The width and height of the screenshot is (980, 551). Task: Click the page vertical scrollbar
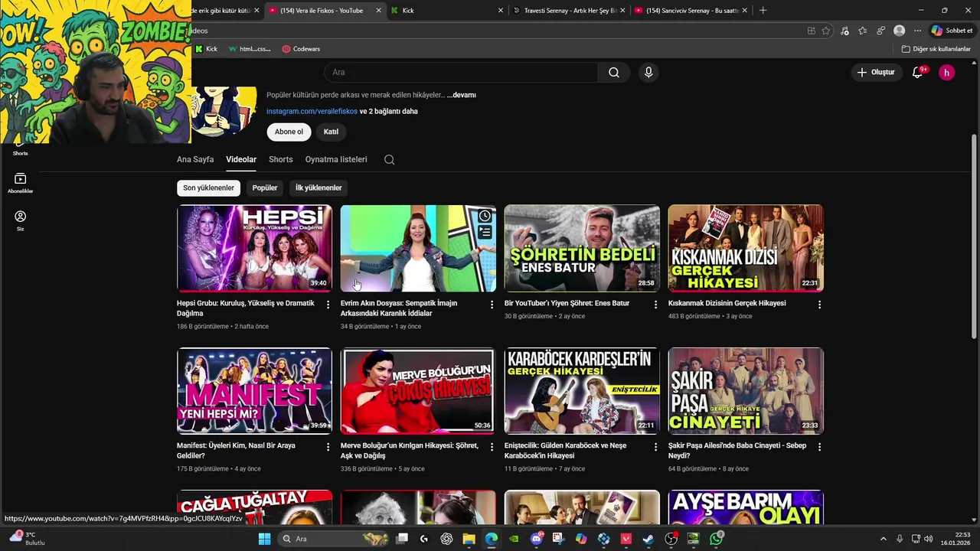974,237
